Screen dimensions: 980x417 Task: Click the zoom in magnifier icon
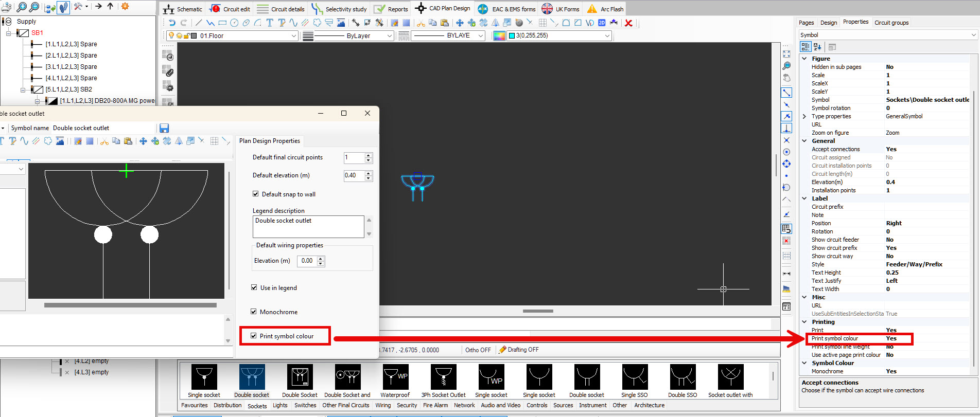[22, 7]
